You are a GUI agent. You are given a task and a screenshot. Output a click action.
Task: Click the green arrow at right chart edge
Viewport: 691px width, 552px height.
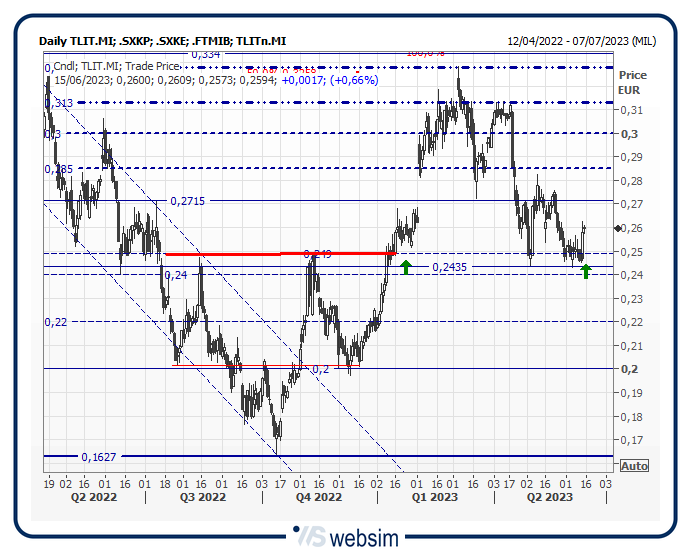586,269
